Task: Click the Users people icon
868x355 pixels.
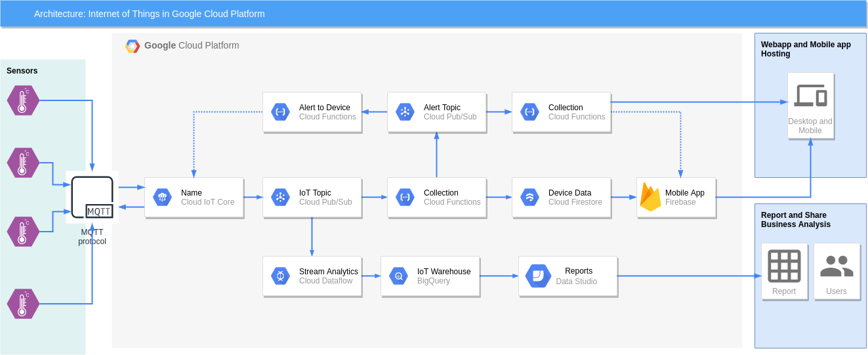Action: coord(837,266)
